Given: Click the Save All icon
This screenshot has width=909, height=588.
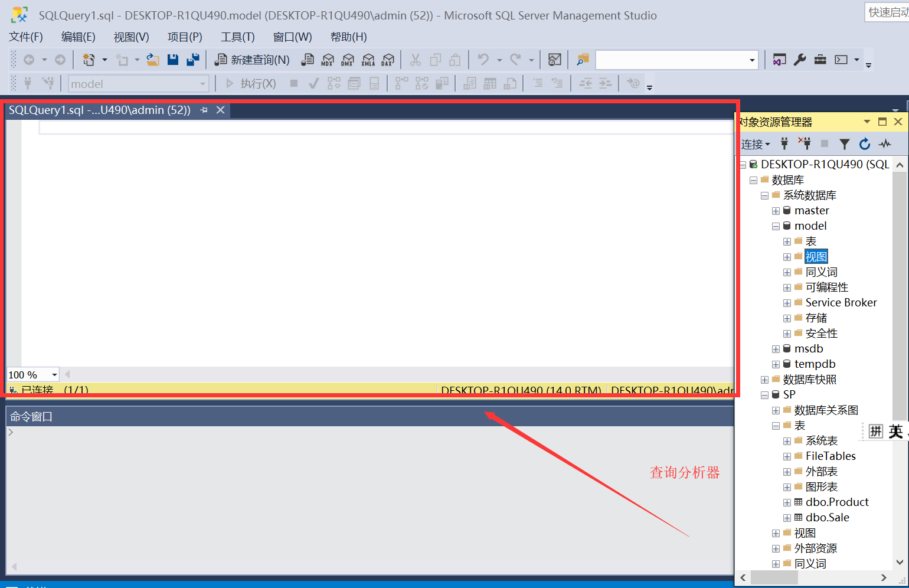Looking at the screenshot, I should pos(193,60).
